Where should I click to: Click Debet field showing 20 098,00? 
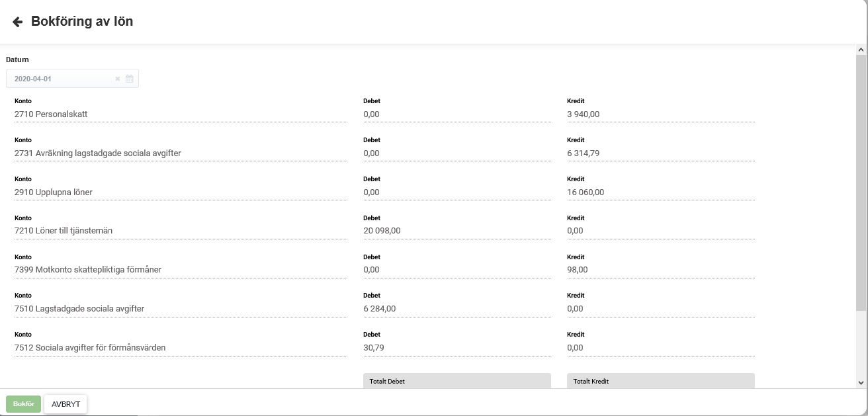pos(456,231)
